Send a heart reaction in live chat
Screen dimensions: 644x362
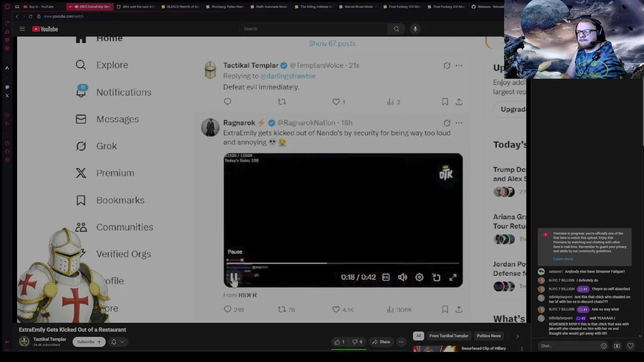[630, 346]
